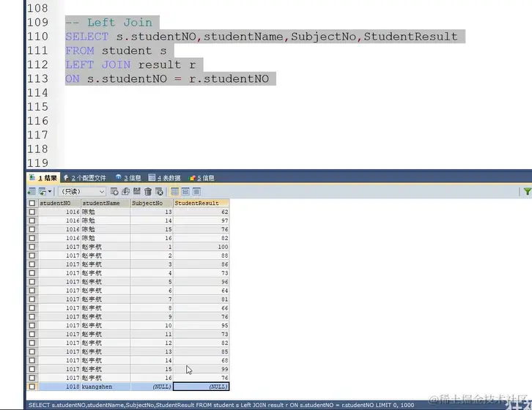Image resolution: width=532 pixels, height=410 pixels.
Task: Switch to text view mode icon
Action: coord(196,192)
